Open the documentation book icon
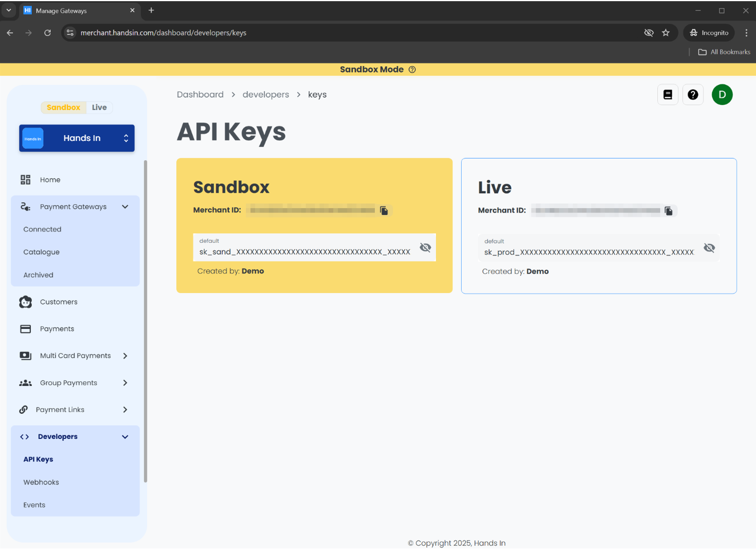Image resolution: width=756 pixels, height=549 pixels. [x=668, y=95]
